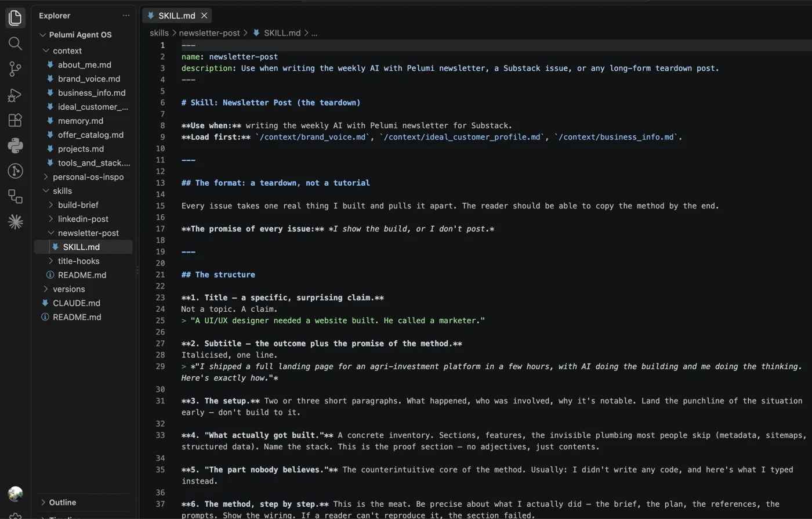This screenshot has height=519, width=812.
Task: Collapse the Pelumi Agent OS workspace root
Action: coord(42,35)
